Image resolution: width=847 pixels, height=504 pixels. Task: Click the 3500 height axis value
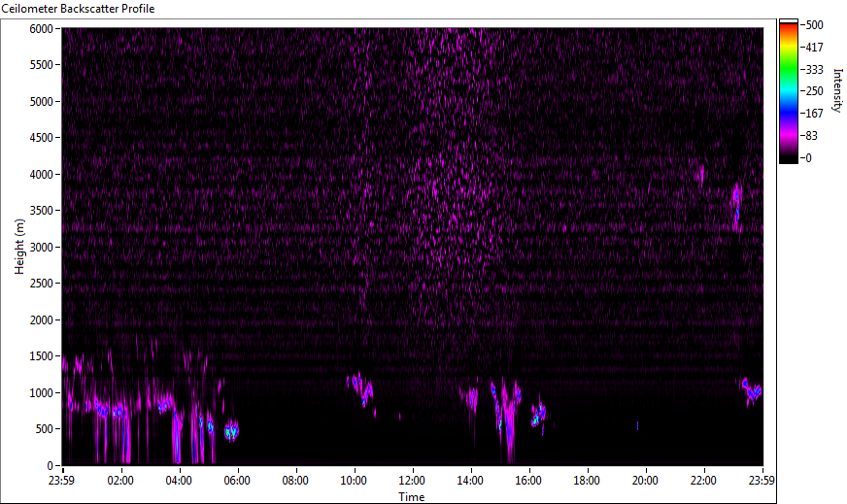pos(41,211)
